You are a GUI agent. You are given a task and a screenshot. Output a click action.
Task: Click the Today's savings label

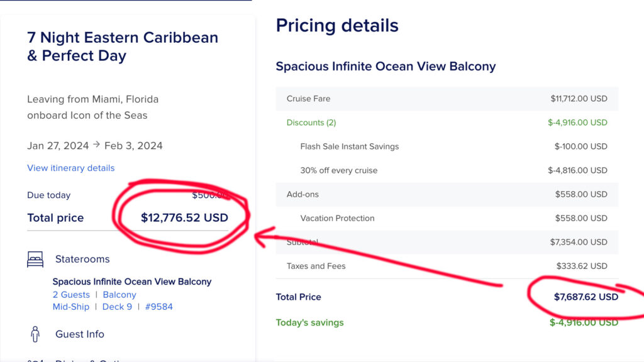pos(309,322)
